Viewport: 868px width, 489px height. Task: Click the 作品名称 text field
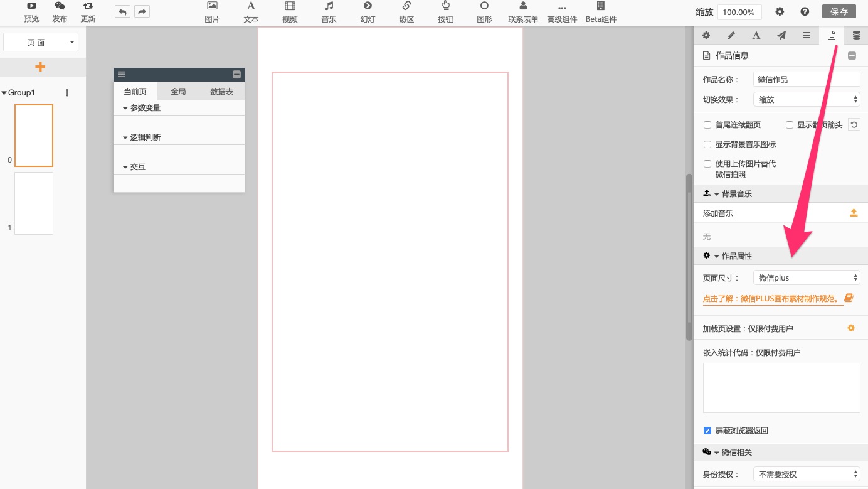[x=806, y=80]
